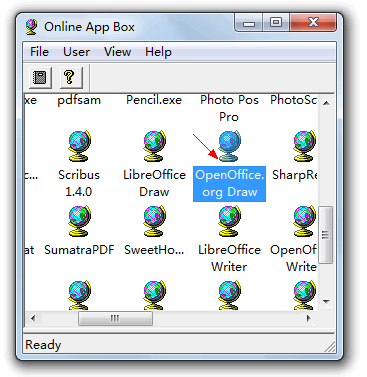Click the Pencil.exe label
Image resolution: width=367 pixels, height=377 pixels.
[154, 100]
